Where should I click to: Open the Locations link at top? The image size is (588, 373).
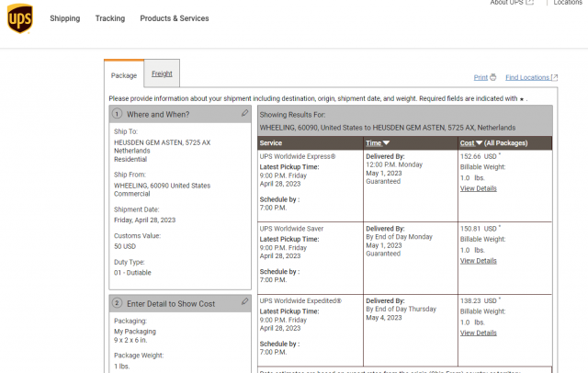pyautogui.click(x=568, y=2)
